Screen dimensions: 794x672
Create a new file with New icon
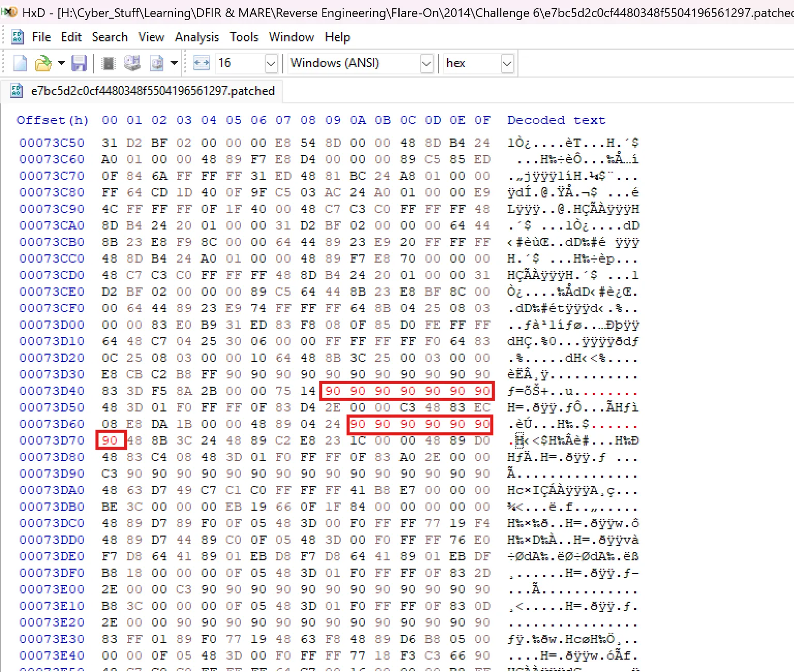[x=20, y=63]
